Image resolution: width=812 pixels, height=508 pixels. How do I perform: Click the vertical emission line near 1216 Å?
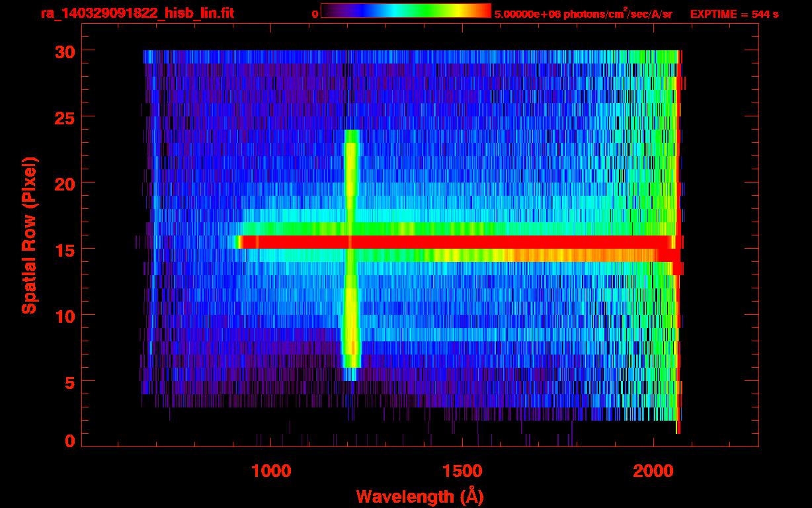pos(351,255)
